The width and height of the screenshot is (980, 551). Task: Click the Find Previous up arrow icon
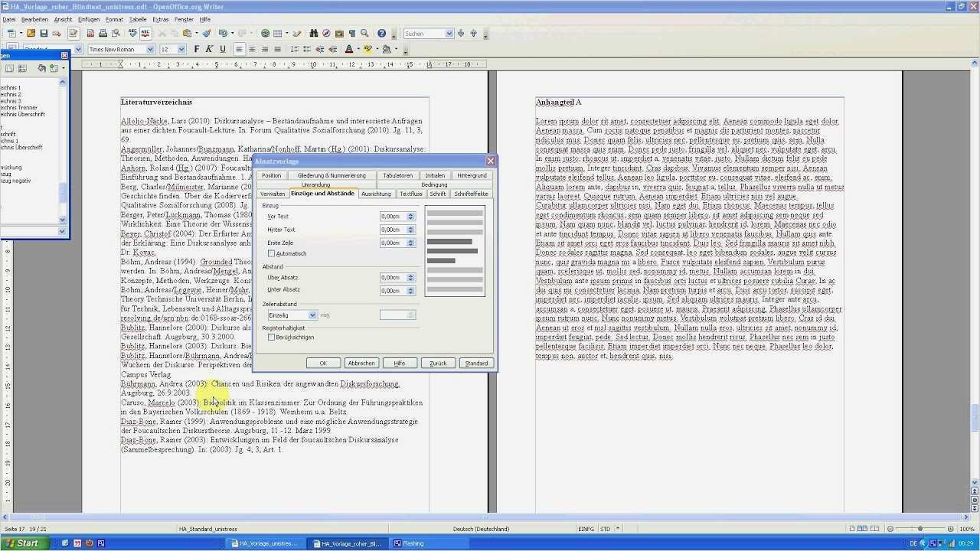(x=473, y=34)
